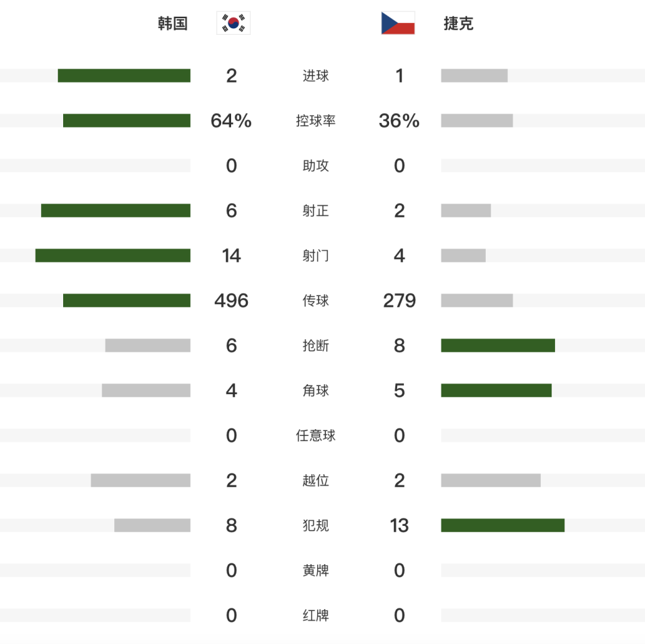The width and height of the screenshot is (645, 644).
Task: Click the Czech Republic flag icon
Action: point(398,23)
